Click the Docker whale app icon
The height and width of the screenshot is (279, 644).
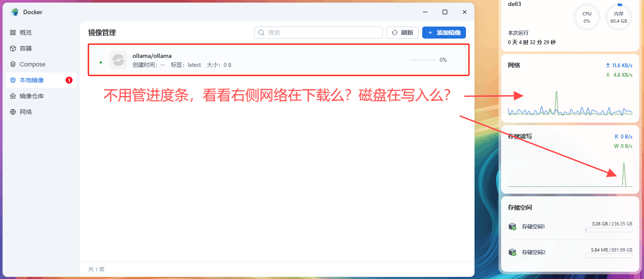click(x=15, y=12)
